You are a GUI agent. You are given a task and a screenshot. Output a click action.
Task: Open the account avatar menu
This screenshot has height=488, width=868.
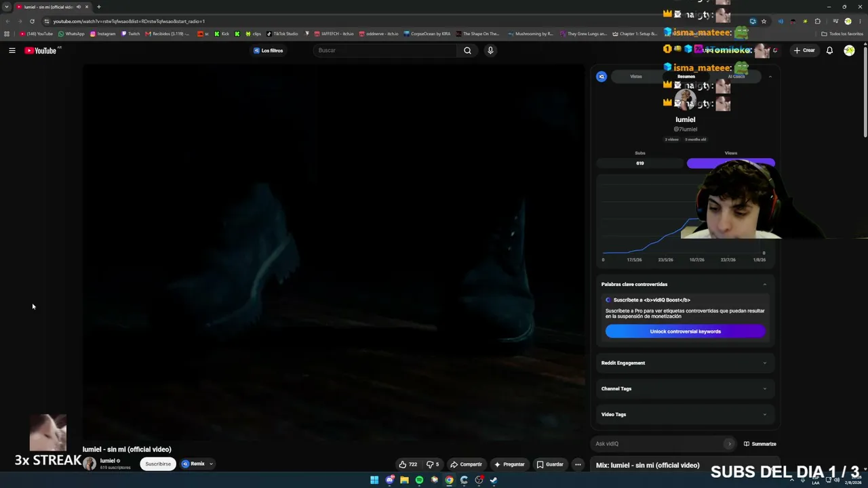[849, 50]
